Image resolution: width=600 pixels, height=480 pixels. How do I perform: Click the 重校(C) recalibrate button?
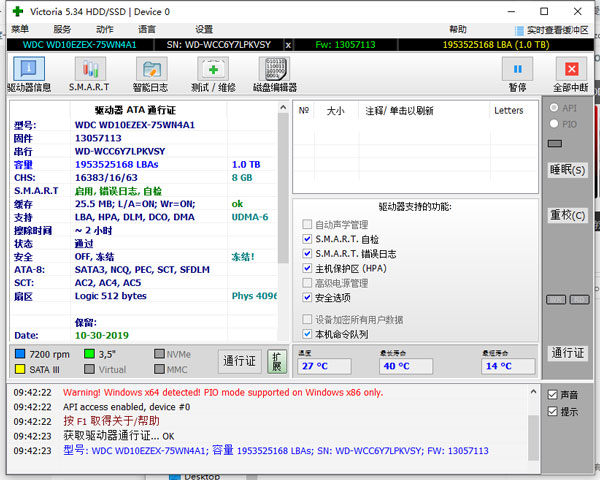pyautogui.click(x=567, y=215)
